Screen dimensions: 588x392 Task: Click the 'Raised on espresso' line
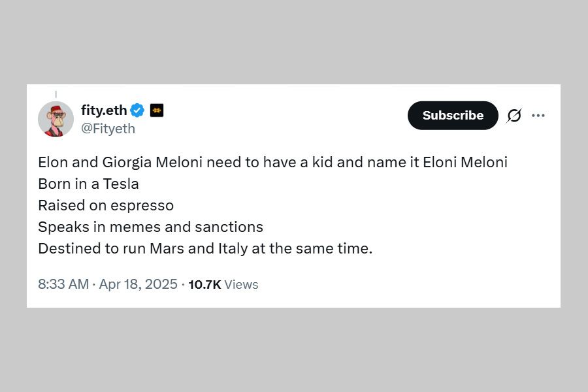click(x=106, y=206)
